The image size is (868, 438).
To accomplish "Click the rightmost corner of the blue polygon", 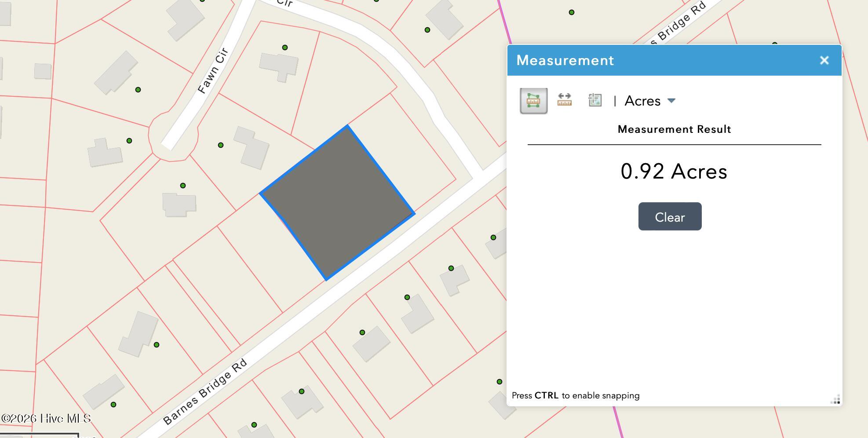I will [x=414, y=213].
